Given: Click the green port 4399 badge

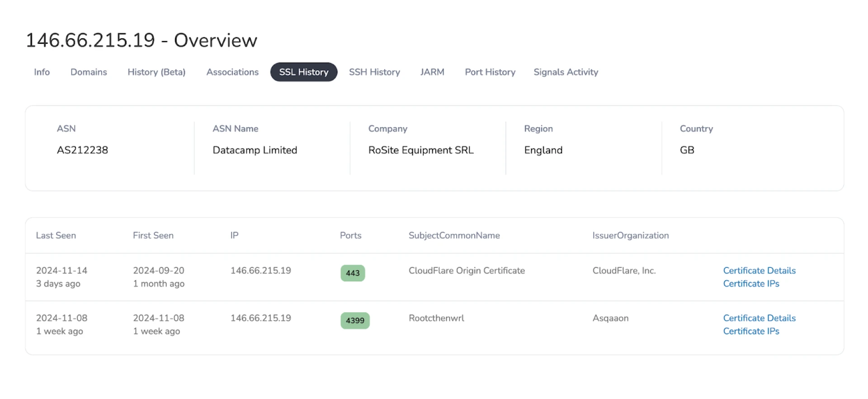Looking at the screenshot, I should pos(355,321).
